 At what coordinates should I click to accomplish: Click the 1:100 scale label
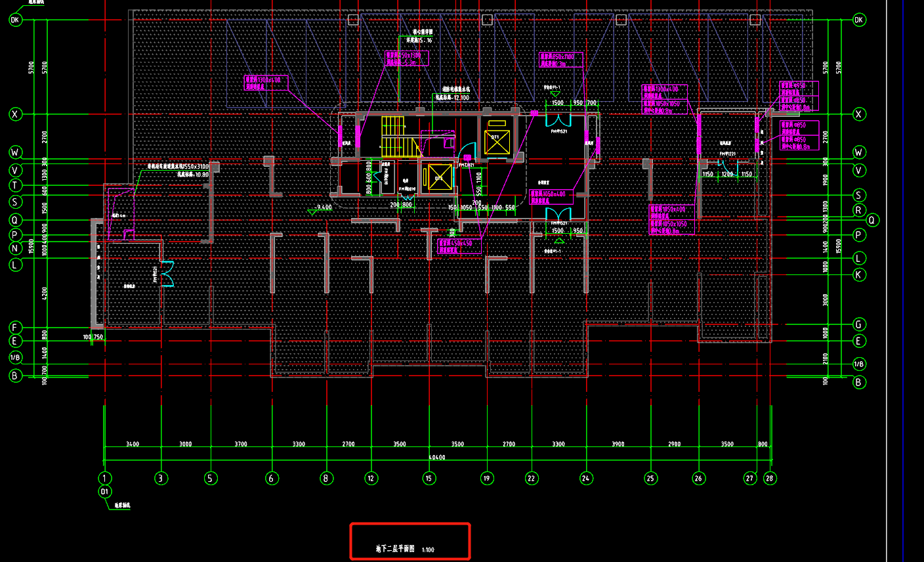pyautogui.click(x=428, y=550)
